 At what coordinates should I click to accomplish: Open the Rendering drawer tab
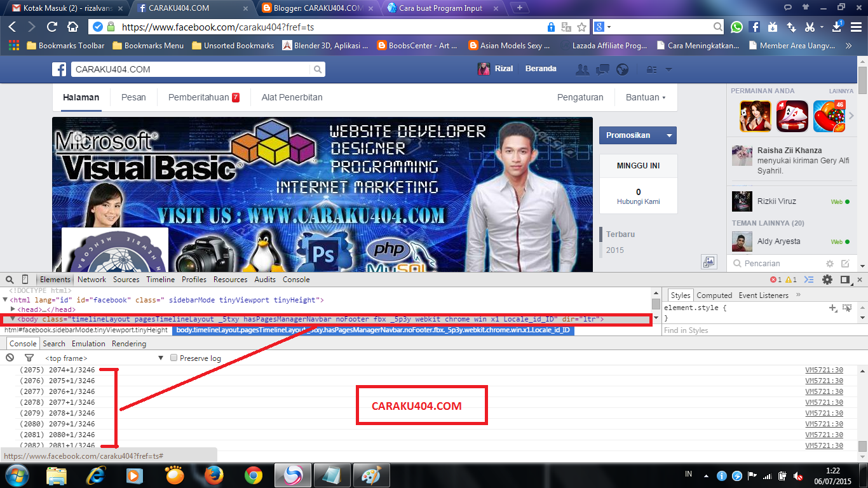click(x=129, y=344)
